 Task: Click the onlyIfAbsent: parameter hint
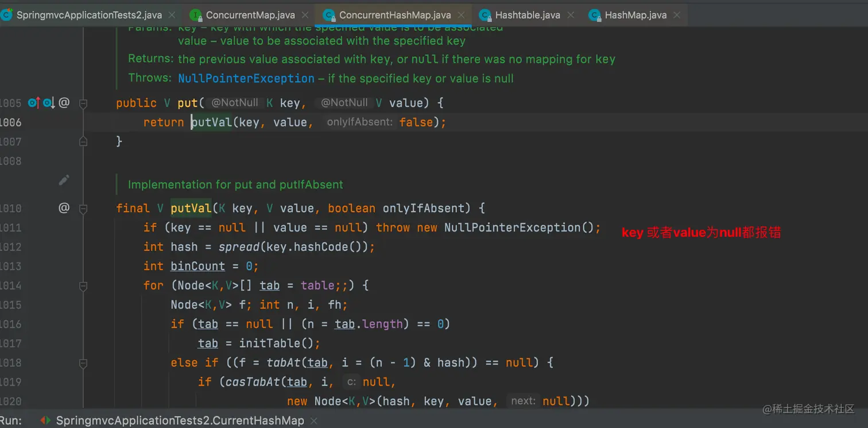coord(359,122)
